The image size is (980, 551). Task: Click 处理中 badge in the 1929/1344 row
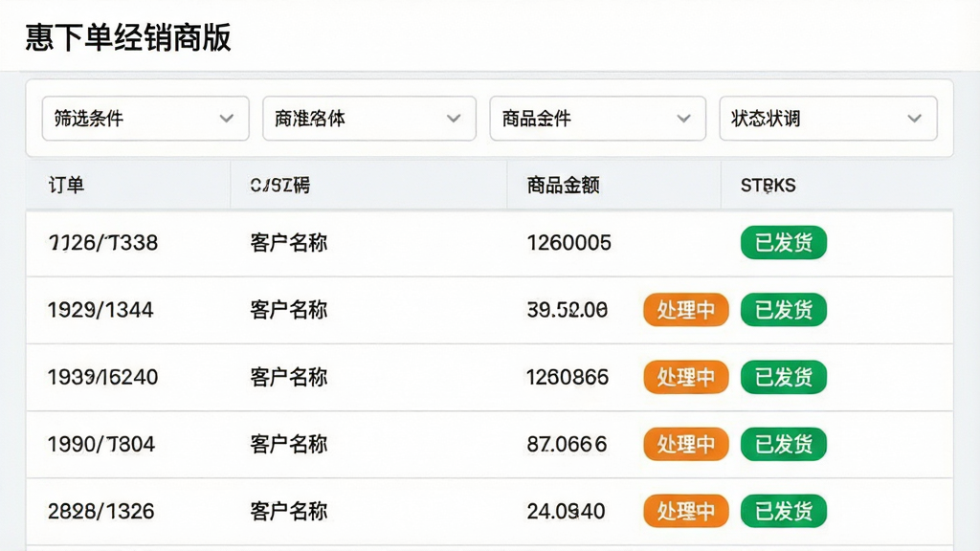tap(686, 310)
